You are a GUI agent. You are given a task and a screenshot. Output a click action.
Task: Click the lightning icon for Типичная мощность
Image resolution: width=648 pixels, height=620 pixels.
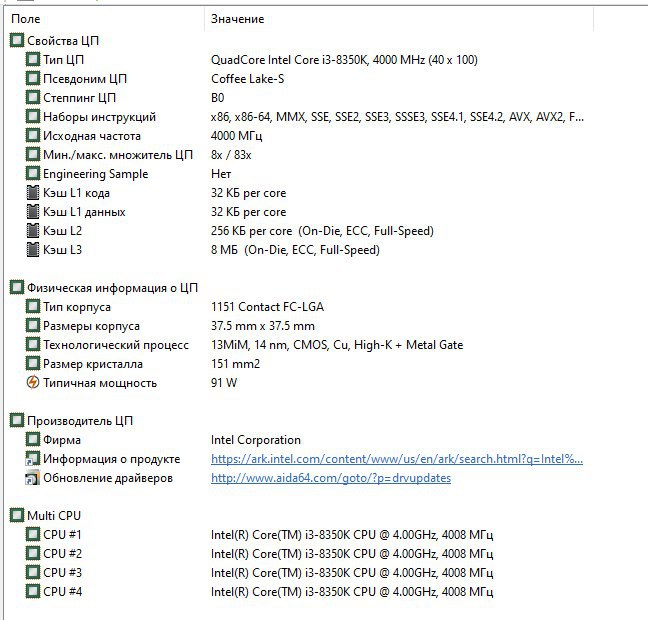[x=33, y=383]
